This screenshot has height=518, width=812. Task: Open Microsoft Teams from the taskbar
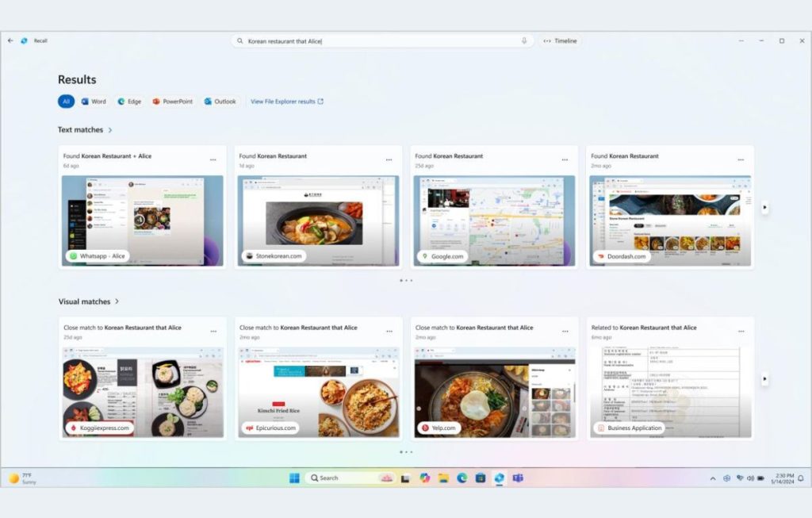(x=518, y=478)
